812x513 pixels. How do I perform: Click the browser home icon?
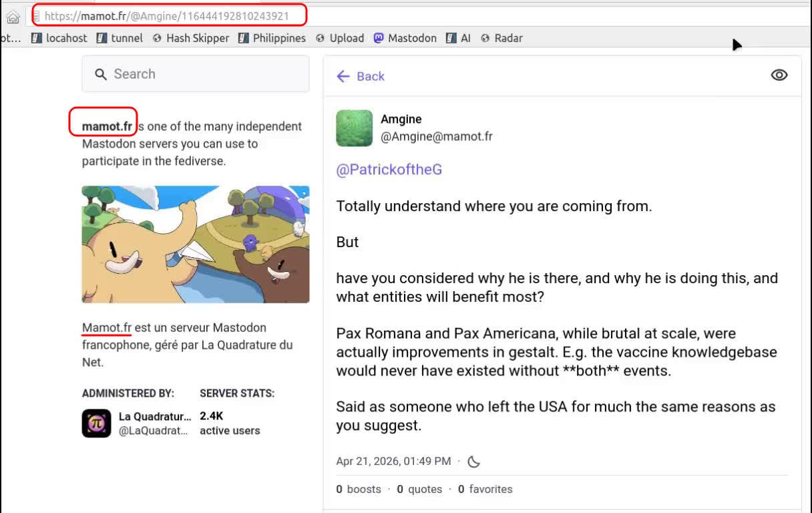(13, 17)
